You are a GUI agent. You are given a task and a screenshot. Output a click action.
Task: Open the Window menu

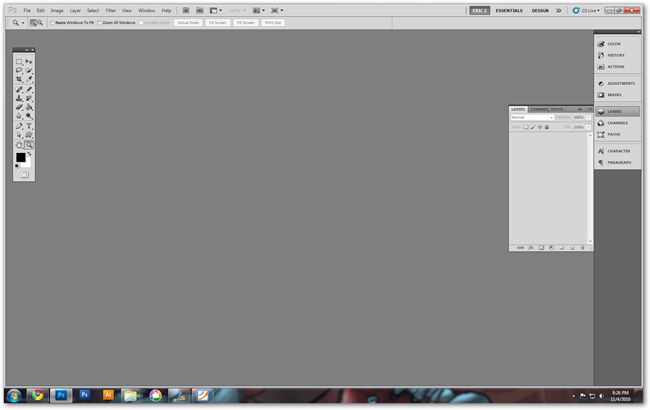coord(146,10)
